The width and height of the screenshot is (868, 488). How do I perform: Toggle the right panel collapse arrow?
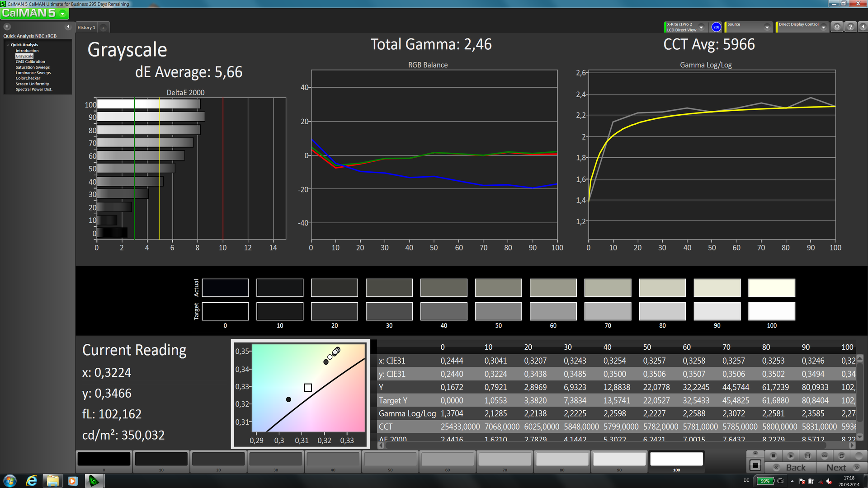[x=863, y=27]
